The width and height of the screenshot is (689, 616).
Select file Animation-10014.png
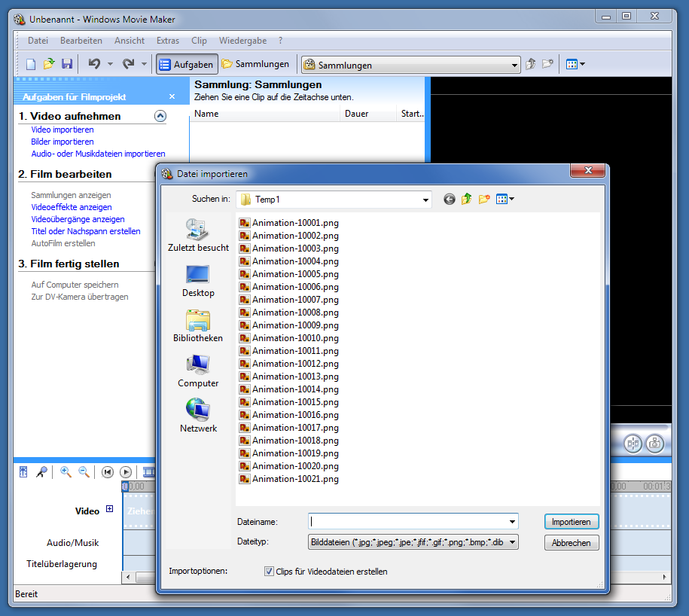[289, 389]
